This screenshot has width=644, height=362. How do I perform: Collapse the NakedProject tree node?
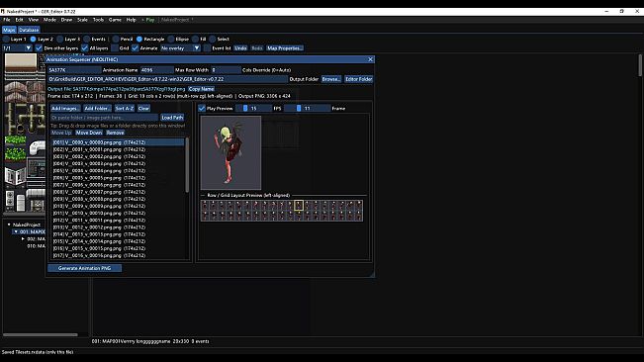(x=9, y=225)
